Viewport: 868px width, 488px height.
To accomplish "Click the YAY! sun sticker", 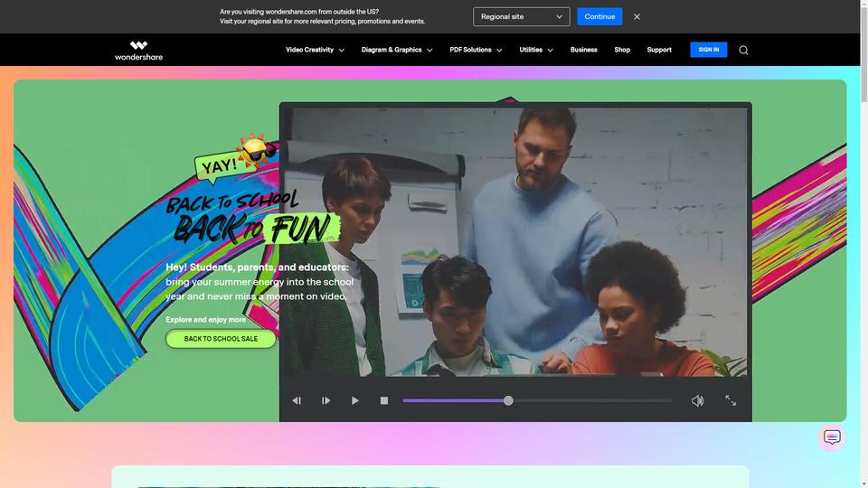I will 235,157.
